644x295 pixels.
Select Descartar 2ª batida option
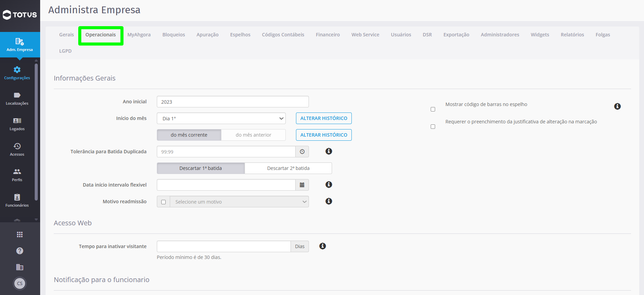point(288,168)
